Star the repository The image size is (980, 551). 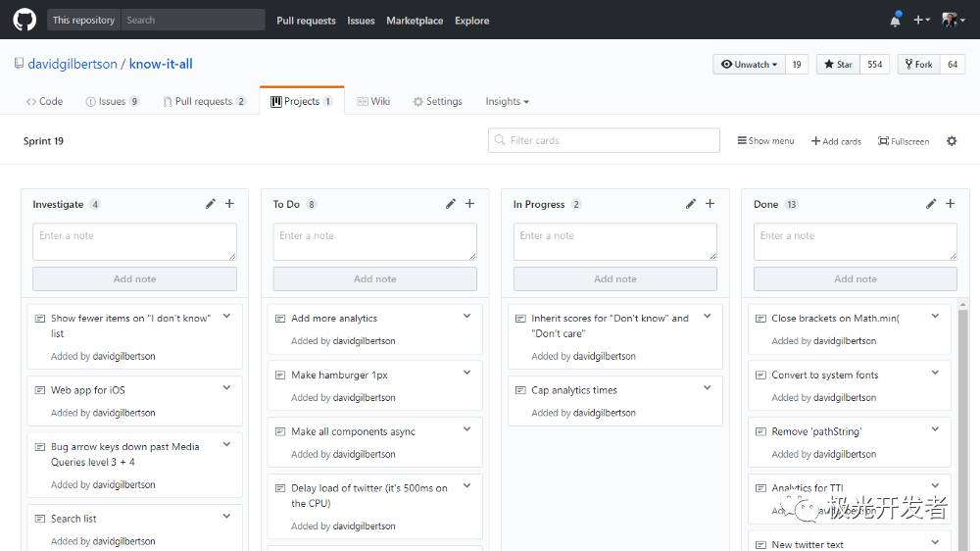pyautogui.click(x=838, y=65)
